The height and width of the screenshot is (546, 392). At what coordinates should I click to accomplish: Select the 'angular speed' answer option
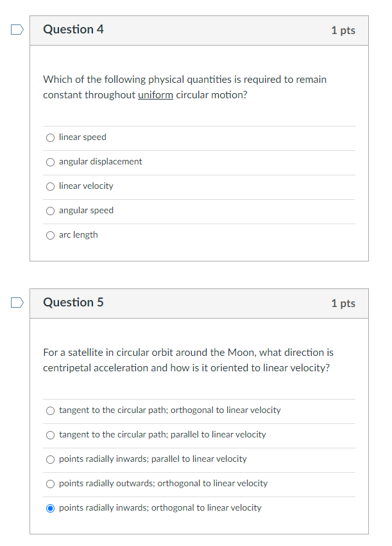coord(50,211)
